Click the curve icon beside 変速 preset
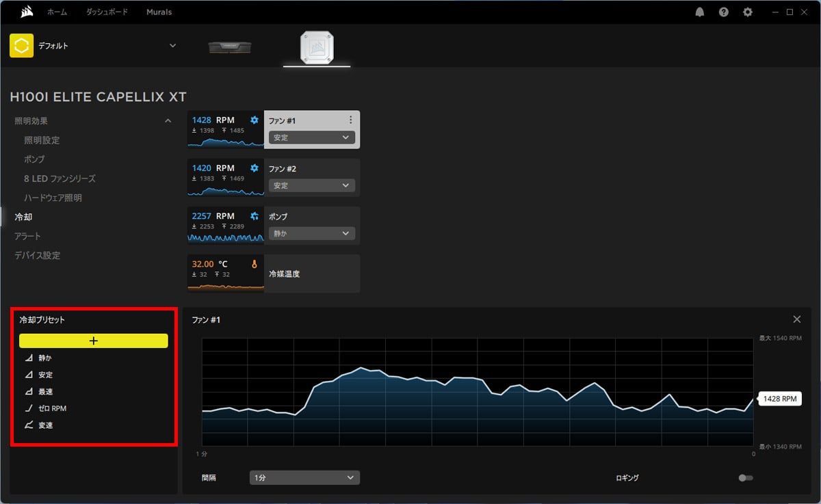Viewport: 821px width, 504px height. [29, 425]
